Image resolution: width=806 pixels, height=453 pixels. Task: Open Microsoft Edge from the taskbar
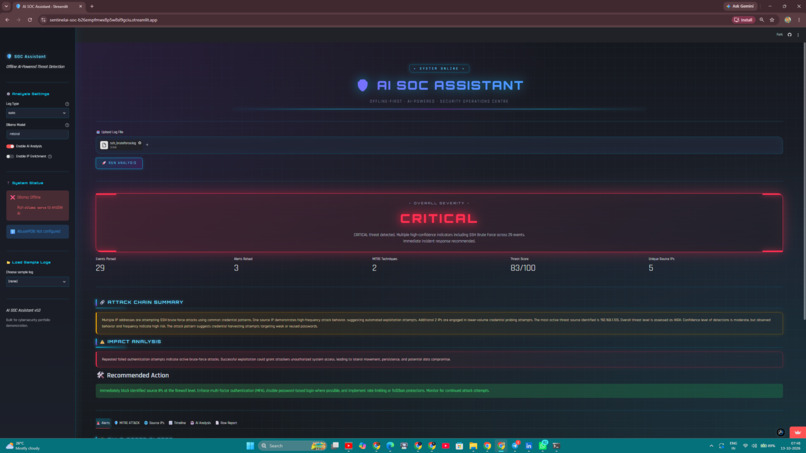pos(390,446)
